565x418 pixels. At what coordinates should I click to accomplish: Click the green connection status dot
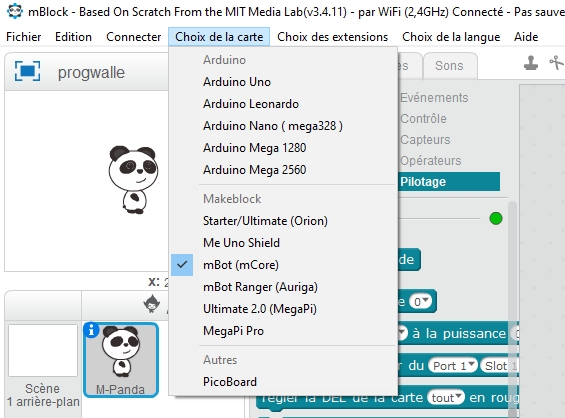click(x=496, y=218)
